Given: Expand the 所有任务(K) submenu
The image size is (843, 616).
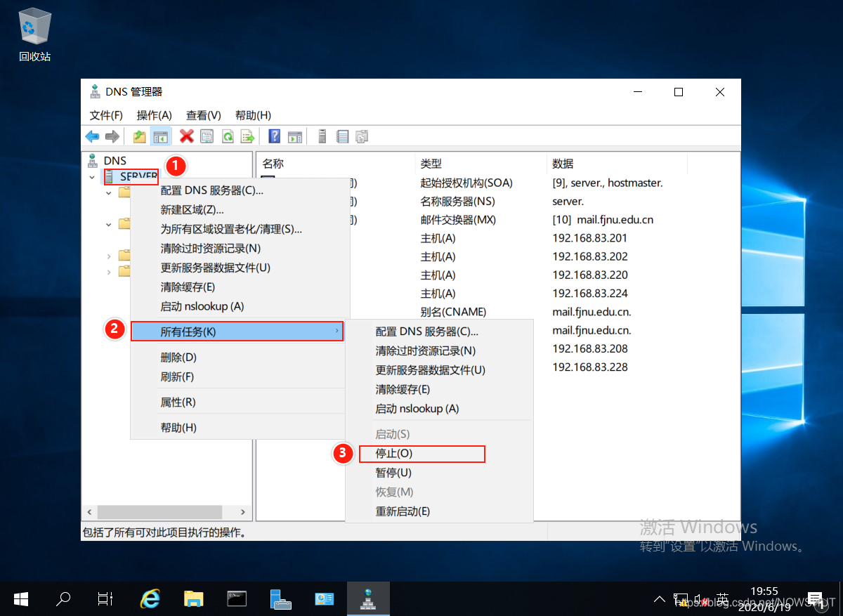Looking at the screenshot, I should (237, 332).
